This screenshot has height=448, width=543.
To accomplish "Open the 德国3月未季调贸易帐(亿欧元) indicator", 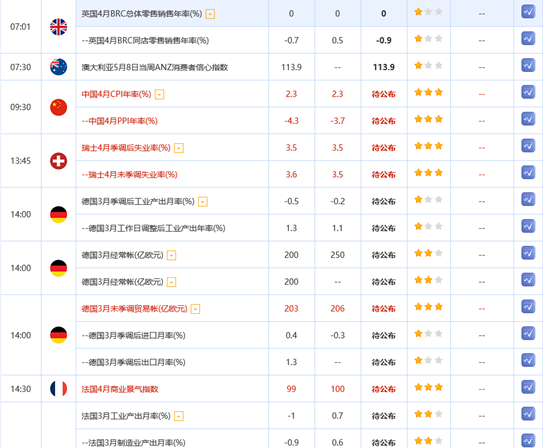I will tap(134, 308).
